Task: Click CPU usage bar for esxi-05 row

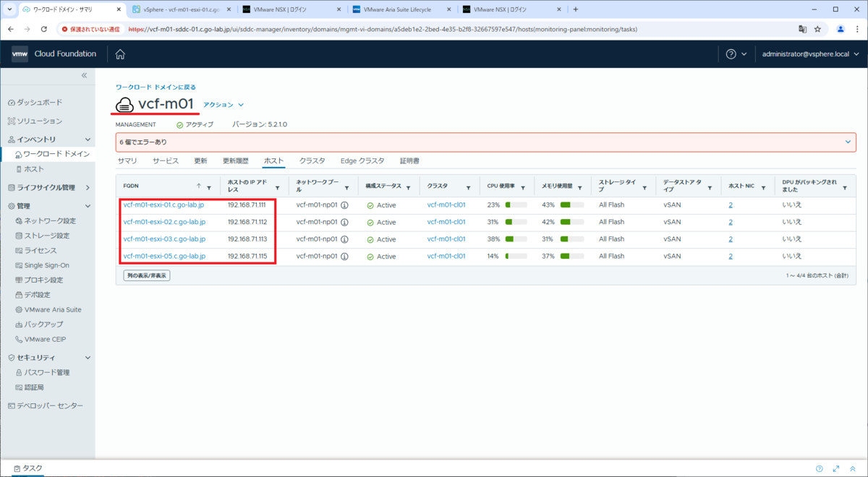Action: 516,257
